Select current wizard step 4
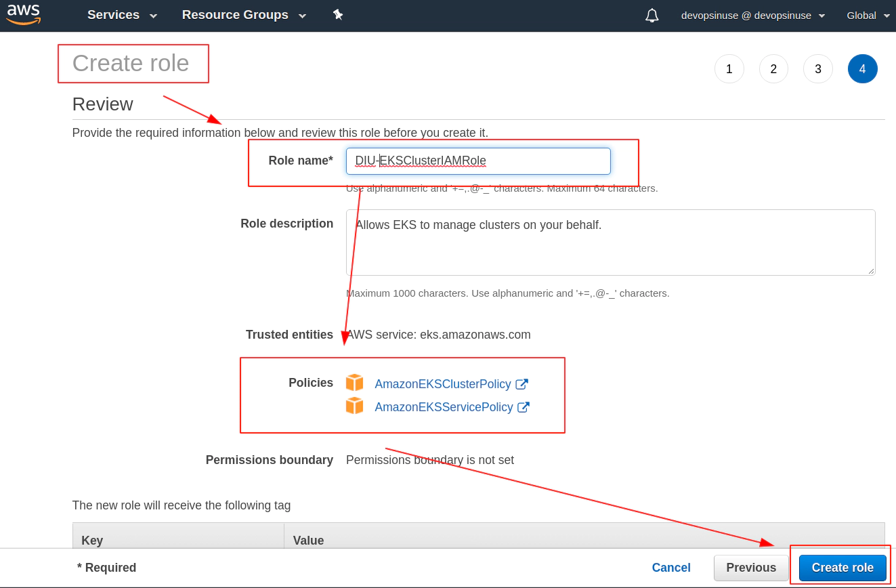896x588 pixels. tap(863, 68)
